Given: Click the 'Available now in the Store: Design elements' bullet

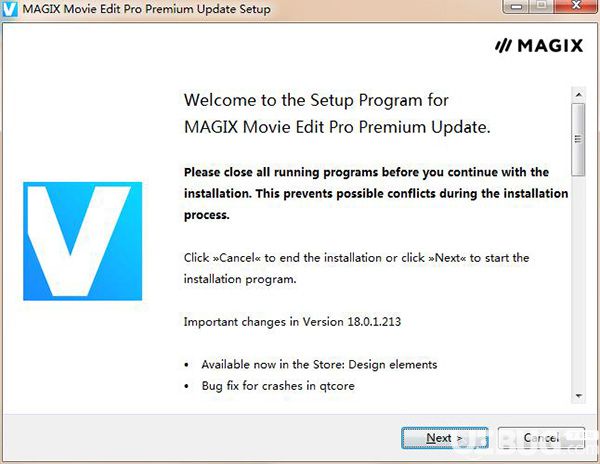Looking at the screenshot, I should click(x=319, y=364).
